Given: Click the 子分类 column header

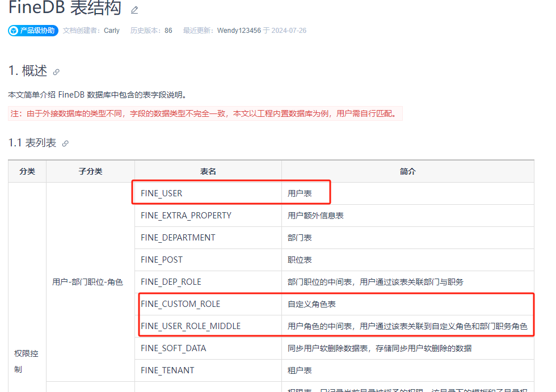Looking at the screenshot, I should pyautogui.click(x=90, y=171).
